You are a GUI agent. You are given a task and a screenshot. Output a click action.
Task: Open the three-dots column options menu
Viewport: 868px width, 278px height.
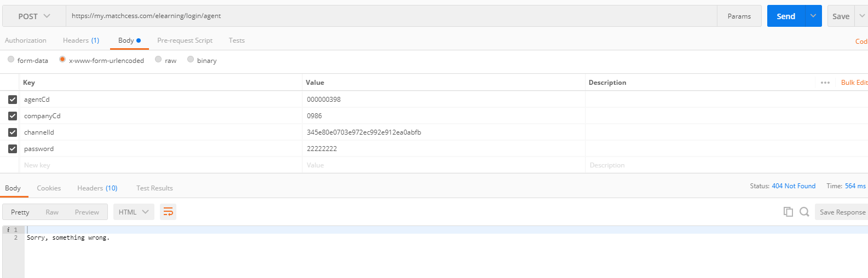(825, 83)
